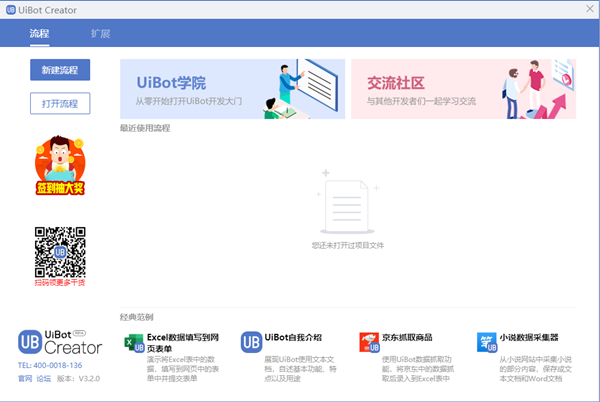Click the UB icon of UiBot自我介绍 example
The height and width of the screenshot is (402, 600).
[x=251, y=342]
